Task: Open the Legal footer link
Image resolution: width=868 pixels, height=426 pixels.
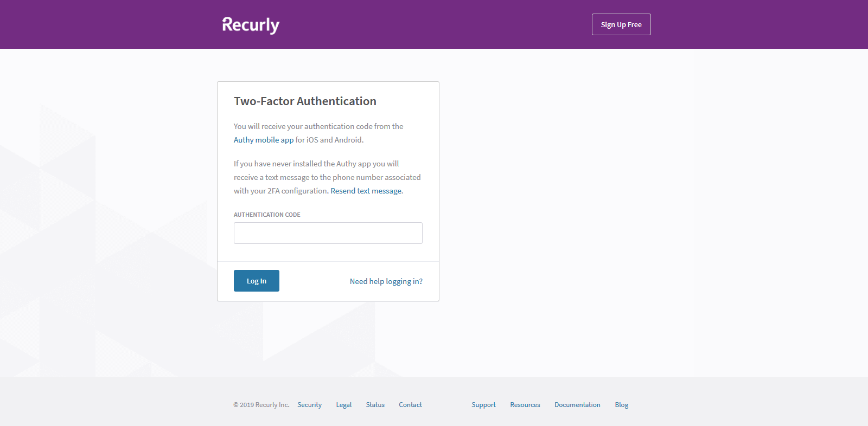Action: pyautogui.click(x=344, y=405)
